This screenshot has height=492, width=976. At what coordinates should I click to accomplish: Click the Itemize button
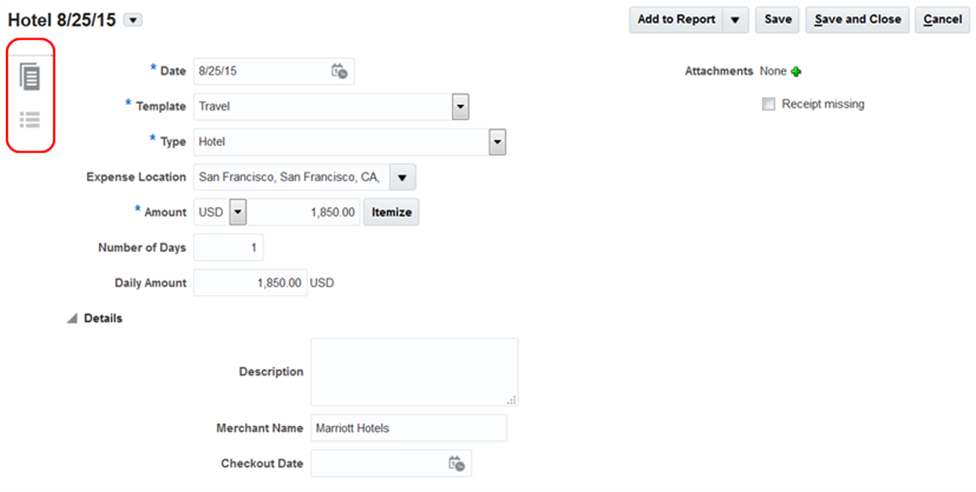click(391, 212)
